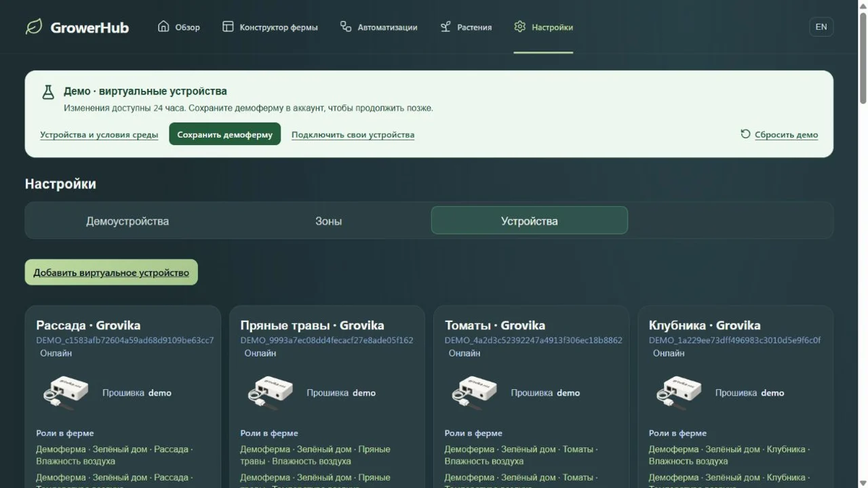Click the Пряные травы · Grovika title
868x488 pixels.
coord(312,325)
